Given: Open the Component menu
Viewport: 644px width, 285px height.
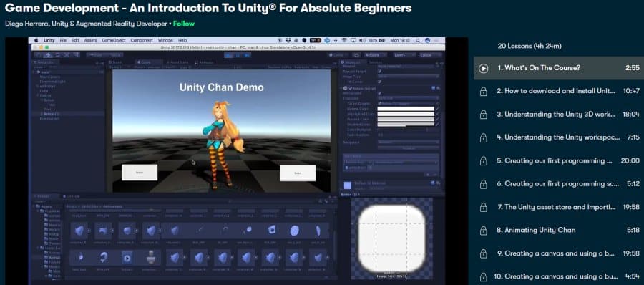Looking at the screenshot, I should coord(141,40).
